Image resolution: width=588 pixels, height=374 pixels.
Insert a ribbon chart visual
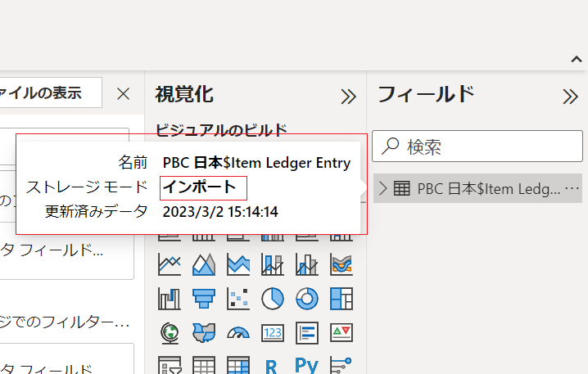pos(341,264)
